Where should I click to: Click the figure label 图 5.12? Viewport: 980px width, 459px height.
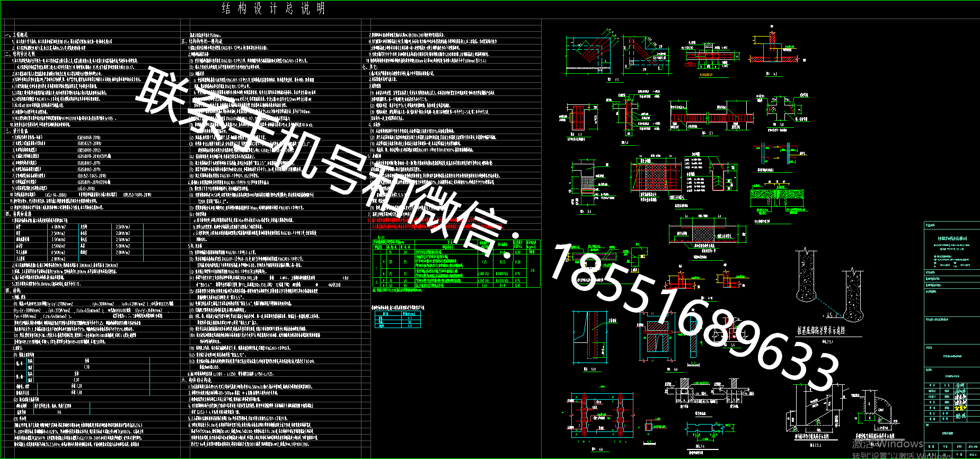click(x=590, y=369)
